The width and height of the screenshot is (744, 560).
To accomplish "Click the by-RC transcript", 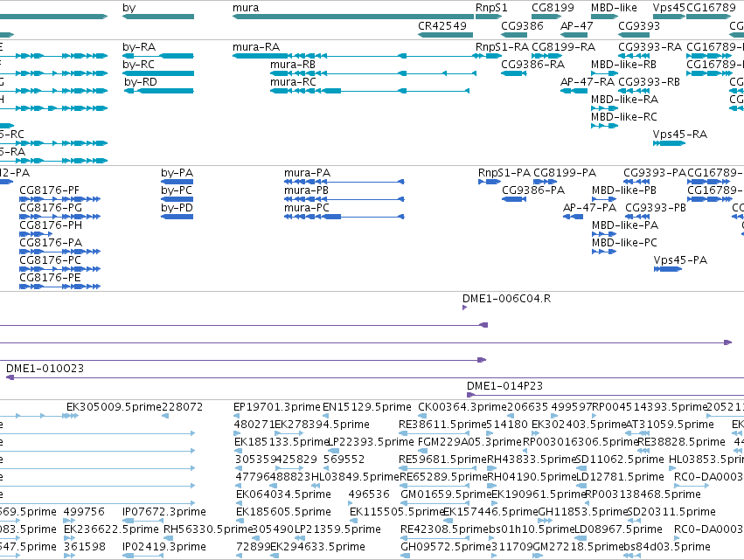I will click(158, 73).
